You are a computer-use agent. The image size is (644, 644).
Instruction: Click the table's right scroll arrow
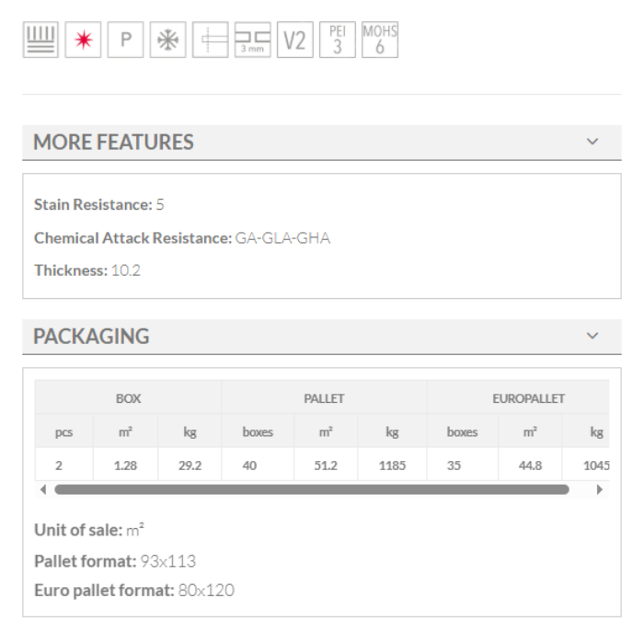[x=601, y=489]
